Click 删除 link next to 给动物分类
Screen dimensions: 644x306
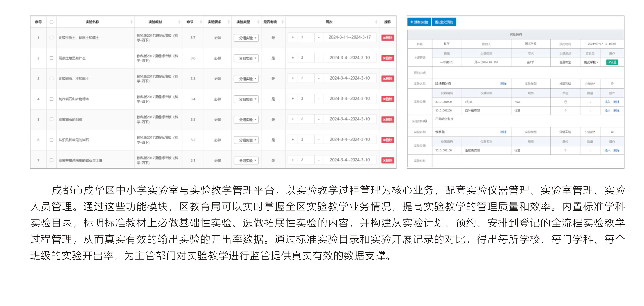tap(503, 83)
